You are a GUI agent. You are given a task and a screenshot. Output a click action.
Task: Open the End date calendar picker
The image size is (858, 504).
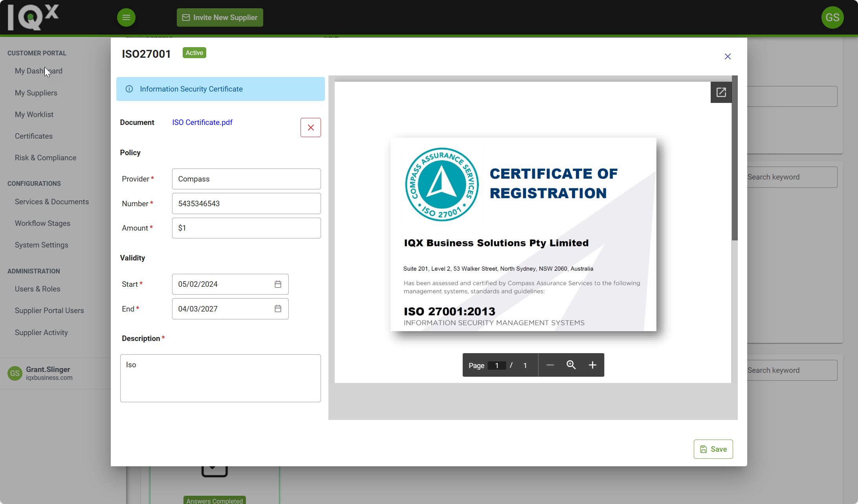[x=278, y=309]
